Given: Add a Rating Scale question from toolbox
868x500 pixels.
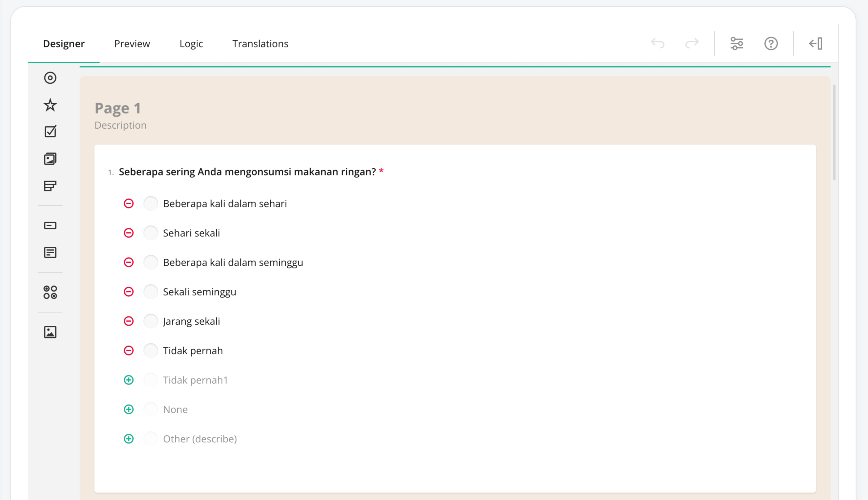Looking at the screenshot, I should point(50,105).
